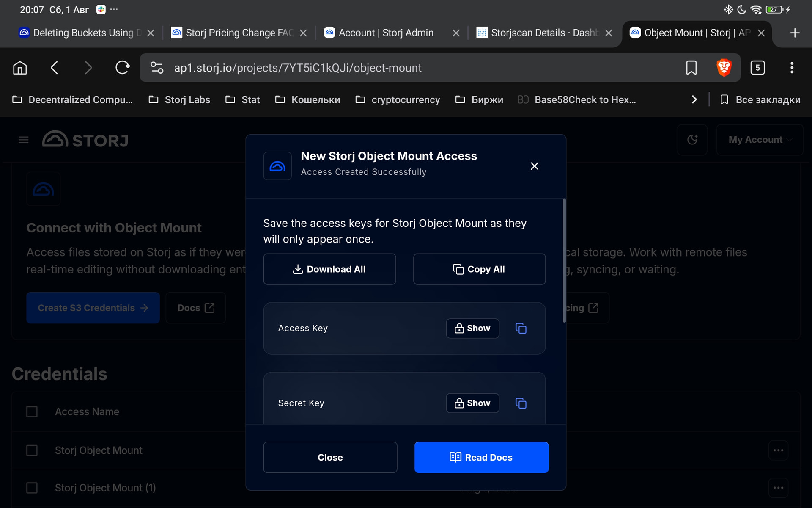
Task: Go to browser home page
Action: click(20, 68)
